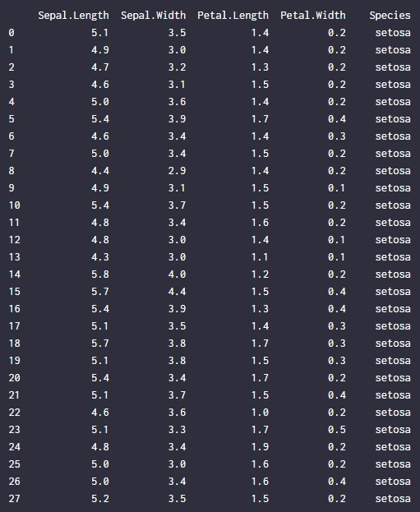Screen dimensions: 420x512
Task: Click Sepal.Width value 3.0 in row 1
Action: click(177, 50)
